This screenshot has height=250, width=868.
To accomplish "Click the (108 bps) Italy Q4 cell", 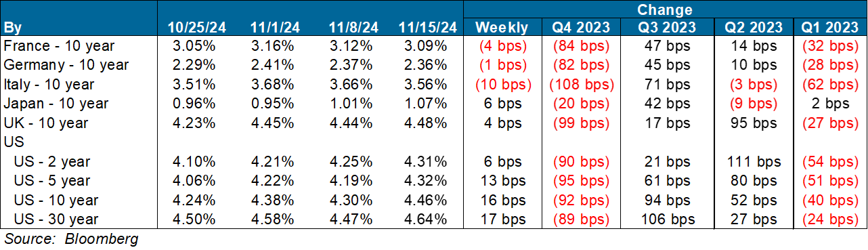I will tap(582, 85).
